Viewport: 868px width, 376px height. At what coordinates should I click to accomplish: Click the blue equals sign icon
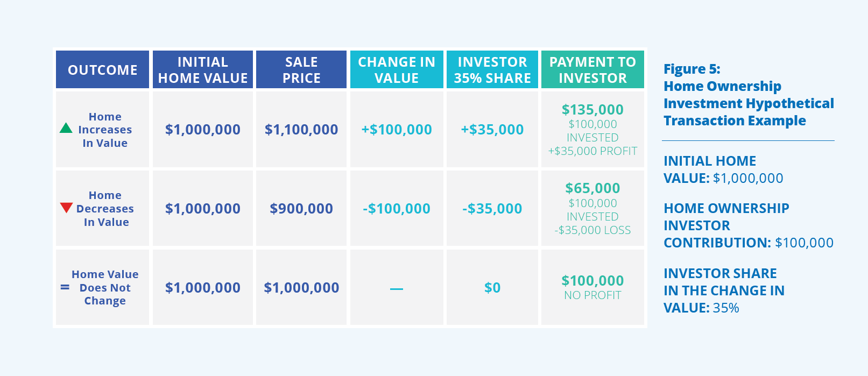point(65,288)
